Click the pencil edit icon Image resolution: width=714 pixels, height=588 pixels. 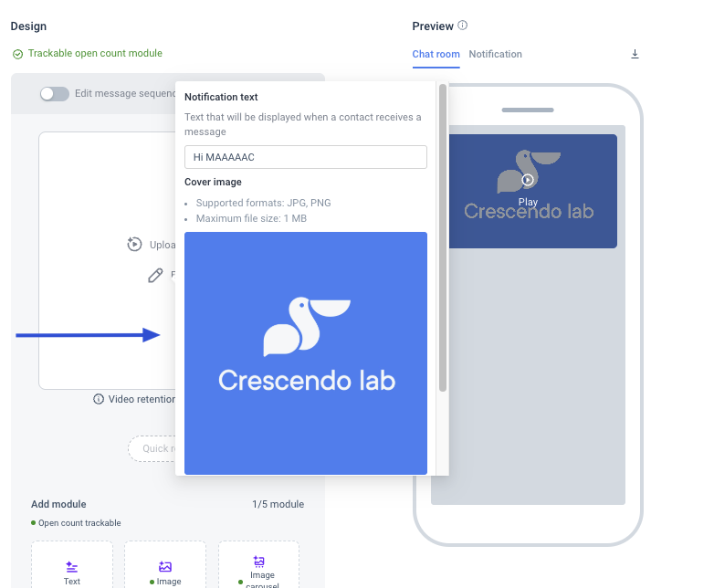pyautogui.click(x=155, y=275)
